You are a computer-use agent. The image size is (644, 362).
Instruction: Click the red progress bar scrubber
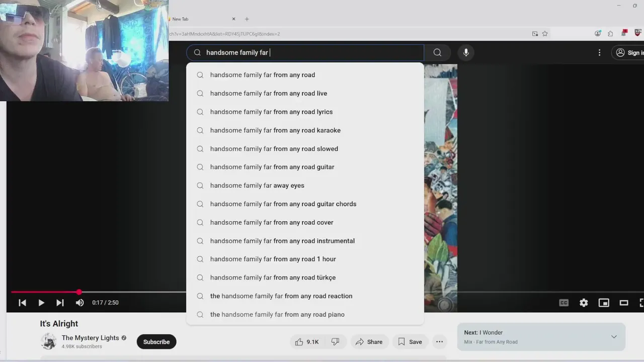79,292
